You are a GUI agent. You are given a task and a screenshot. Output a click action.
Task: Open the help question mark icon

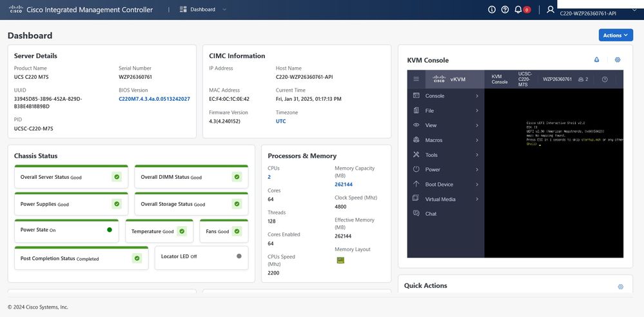click(x=505, y=10)
